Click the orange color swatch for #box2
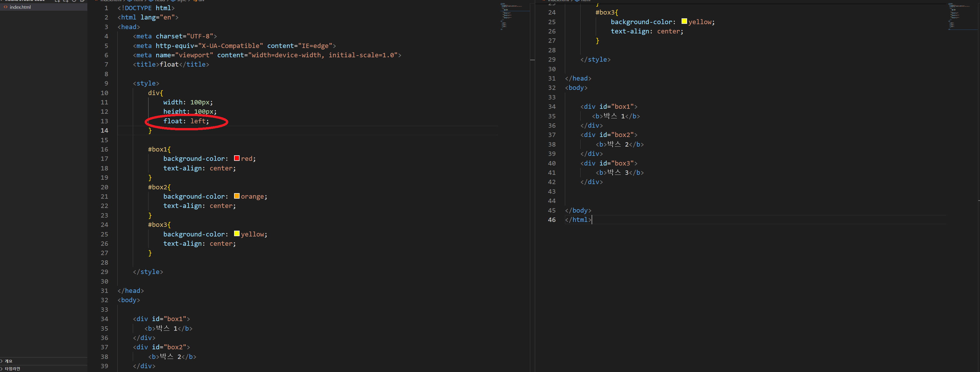 237,196
